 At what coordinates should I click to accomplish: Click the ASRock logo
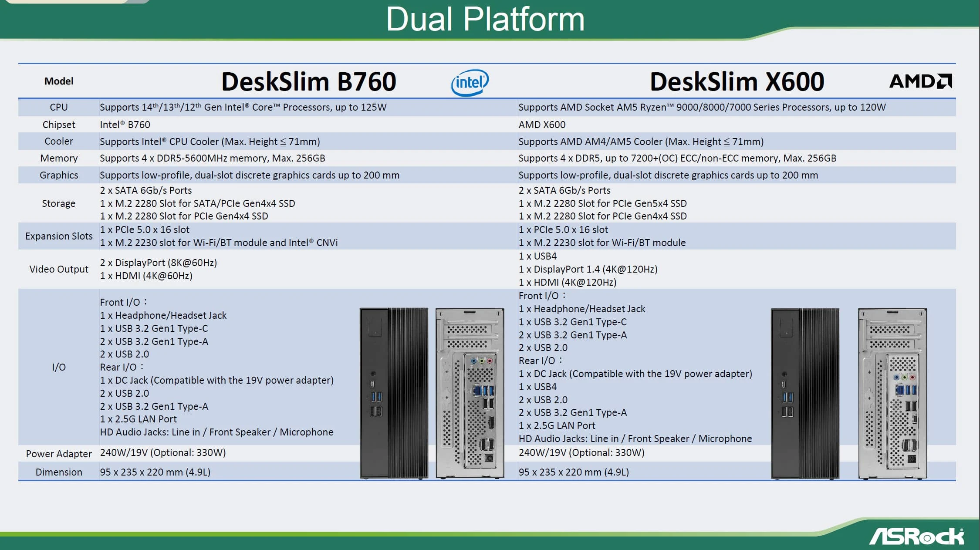click(916, 536)
